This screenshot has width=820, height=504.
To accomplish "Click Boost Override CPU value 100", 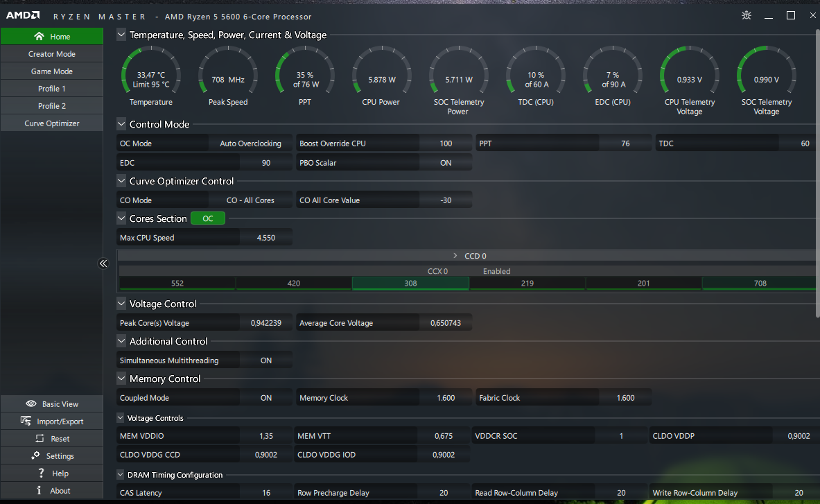I will [x=446, y=144].
